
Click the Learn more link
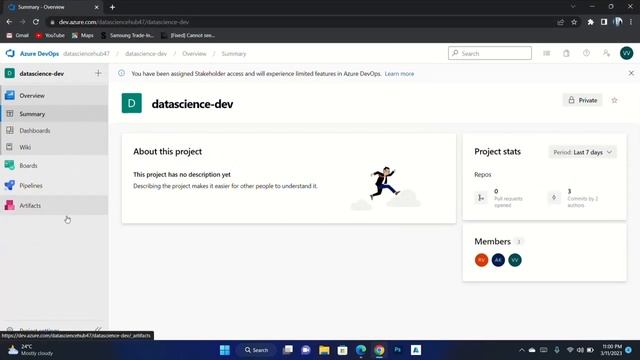click(x=399, y=74)
